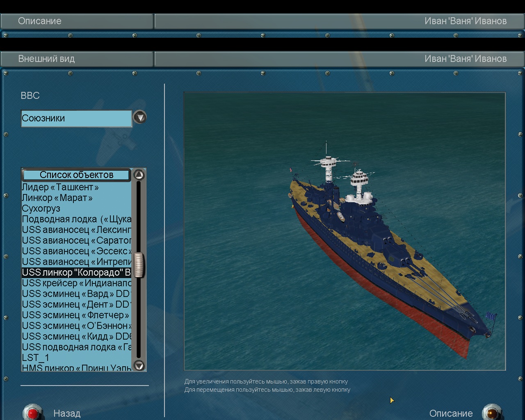Select Подводная лодка «Щука» entry
This screenshot has width=525, height=420.
click(76, 219)
